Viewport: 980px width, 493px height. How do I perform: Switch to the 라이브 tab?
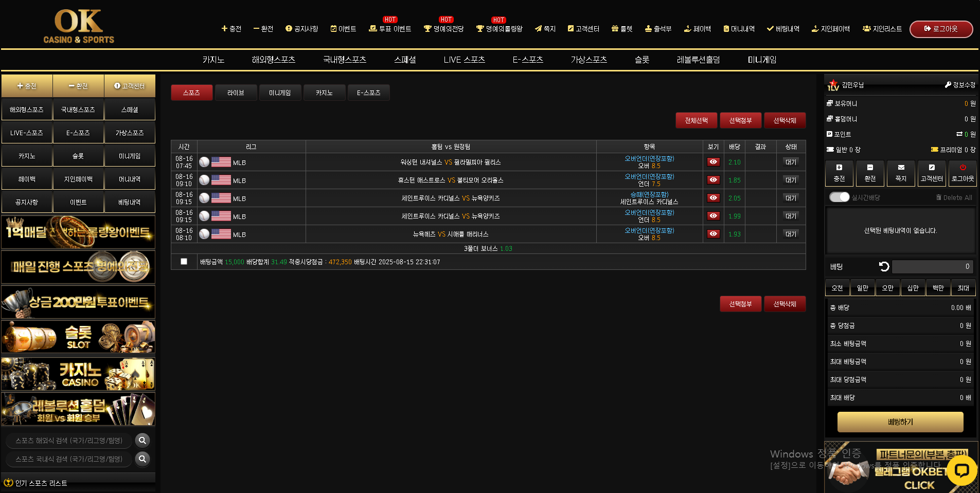click(x=236, y=93)
